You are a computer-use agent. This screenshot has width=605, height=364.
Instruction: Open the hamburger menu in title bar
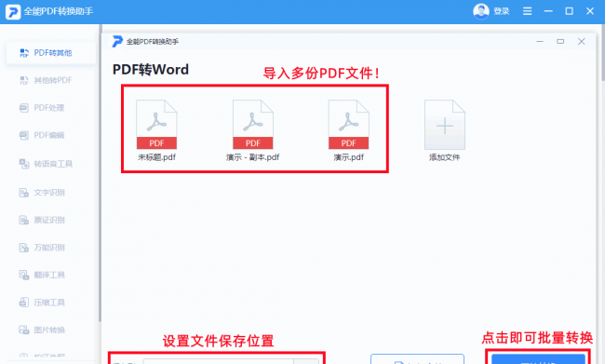pyautogui.click(x=527, y=11)
